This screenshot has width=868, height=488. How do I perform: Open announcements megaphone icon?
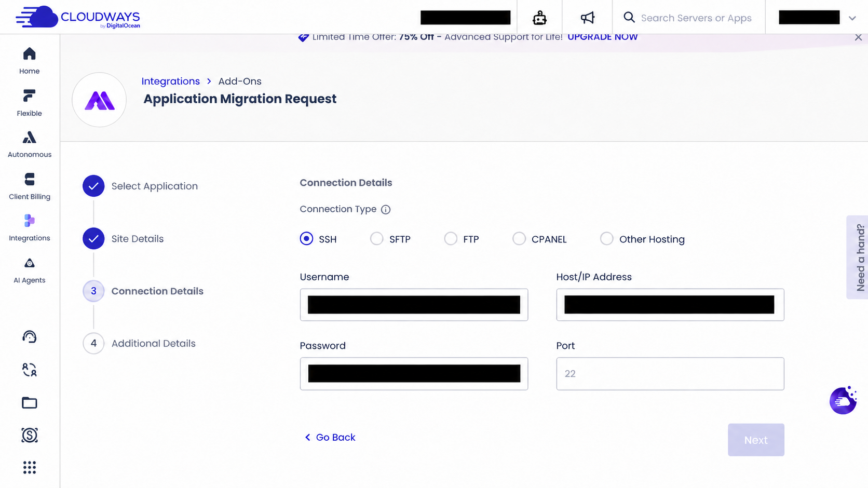[587, 18]
